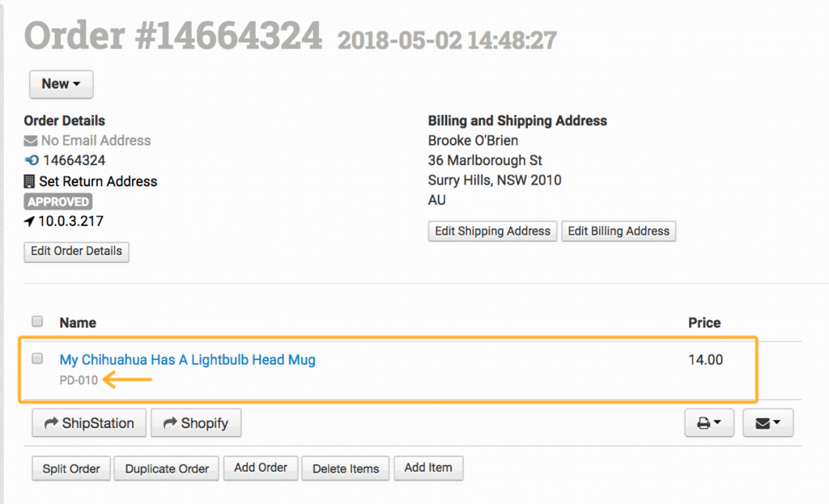Click the Add Item button
The image size is (829, 504).
pyautogui.click(x=428, y=468)
